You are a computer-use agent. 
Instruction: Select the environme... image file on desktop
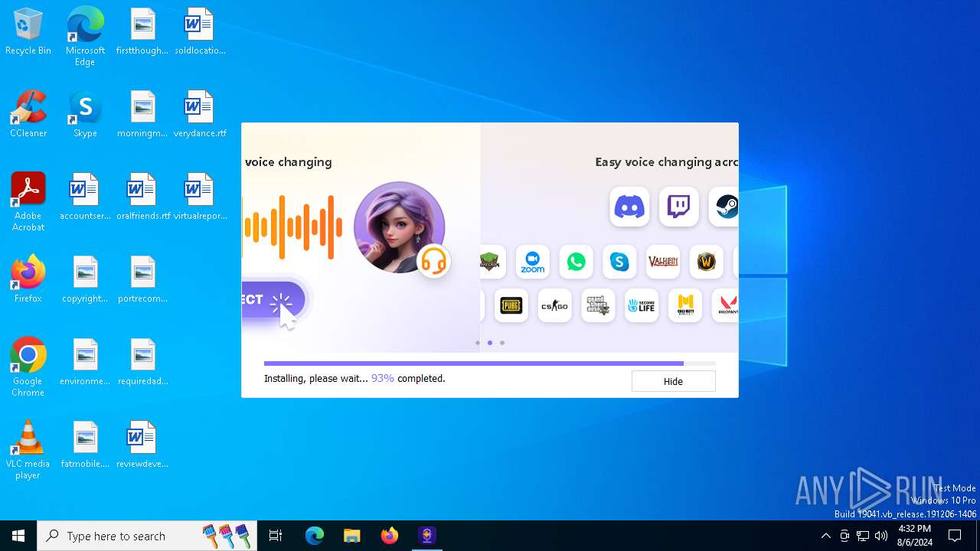pyautogui.click(x=85, y=363)
